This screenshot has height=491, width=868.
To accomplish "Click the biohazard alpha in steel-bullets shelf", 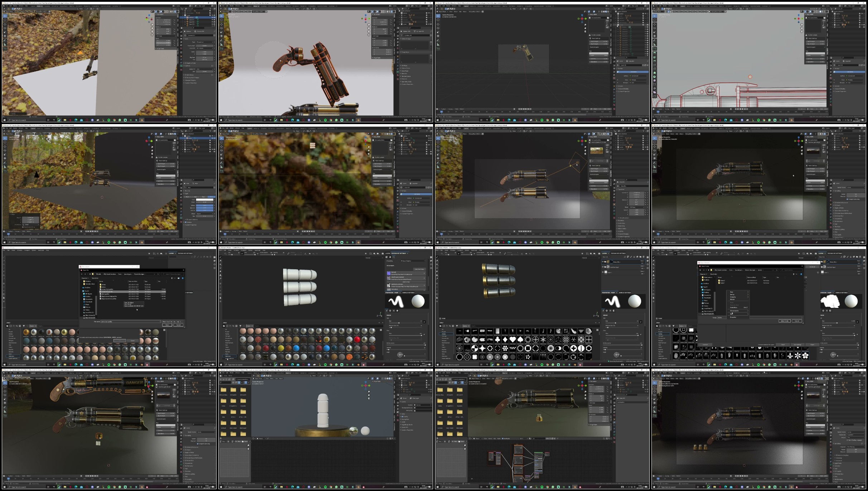I will point(573,339).
